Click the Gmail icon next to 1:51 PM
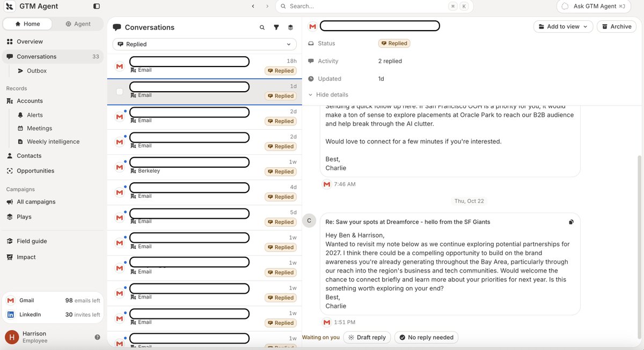The image size is (644, 350). point(327,322)
